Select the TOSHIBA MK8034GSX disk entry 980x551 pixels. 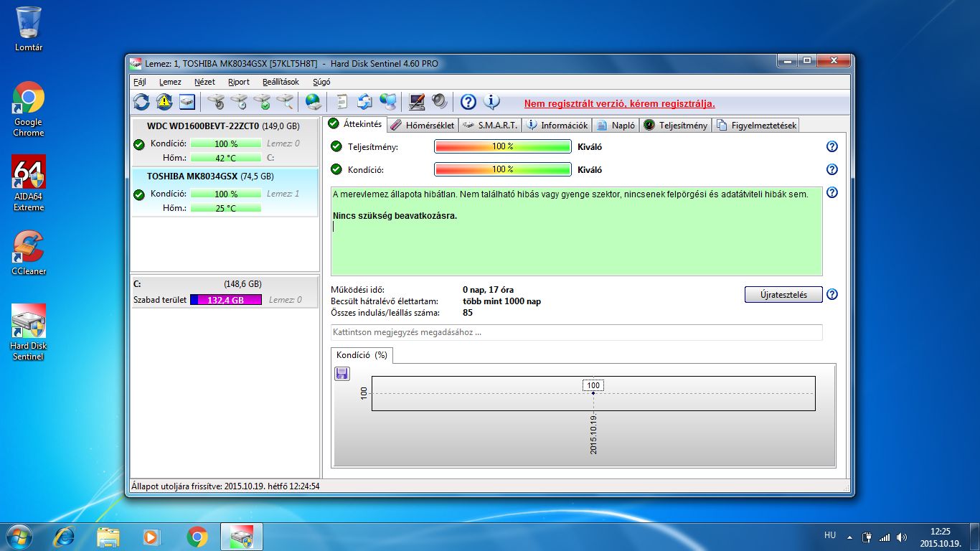click(x=225, y=192)
